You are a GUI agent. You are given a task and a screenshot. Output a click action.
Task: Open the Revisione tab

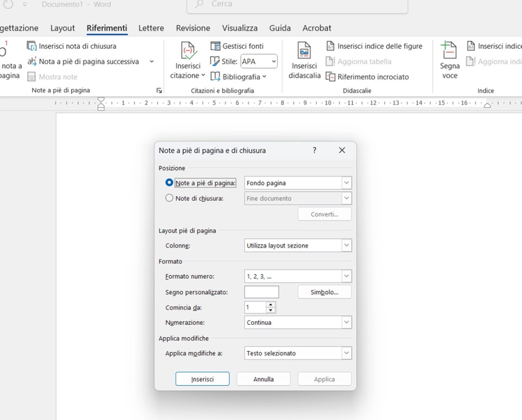click(x=193, y=28)
